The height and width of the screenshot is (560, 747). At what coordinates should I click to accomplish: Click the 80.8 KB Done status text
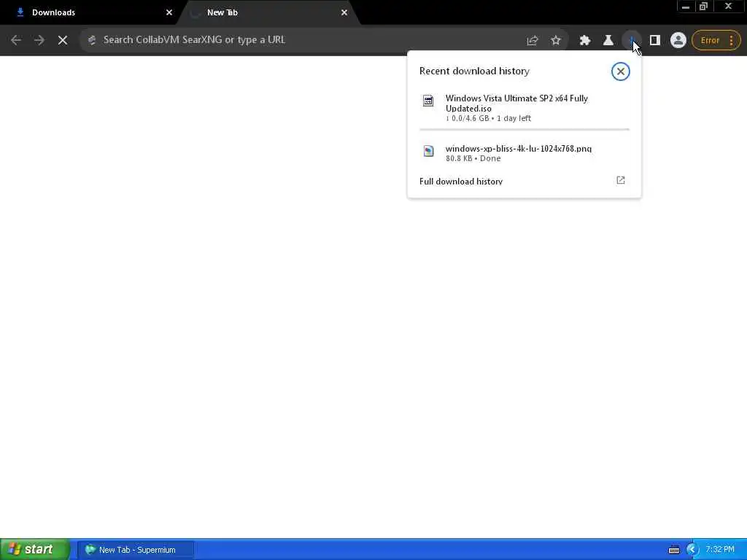(473, 158)
